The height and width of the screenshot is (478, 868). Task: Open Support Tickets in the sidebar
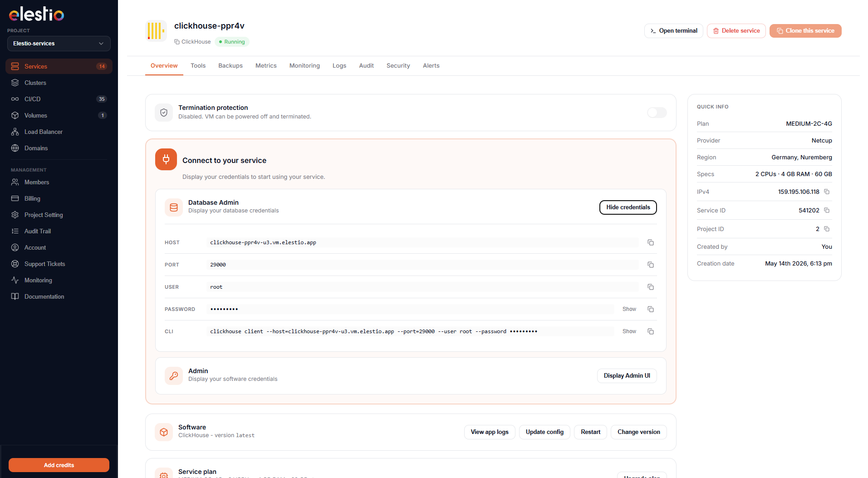59,264
